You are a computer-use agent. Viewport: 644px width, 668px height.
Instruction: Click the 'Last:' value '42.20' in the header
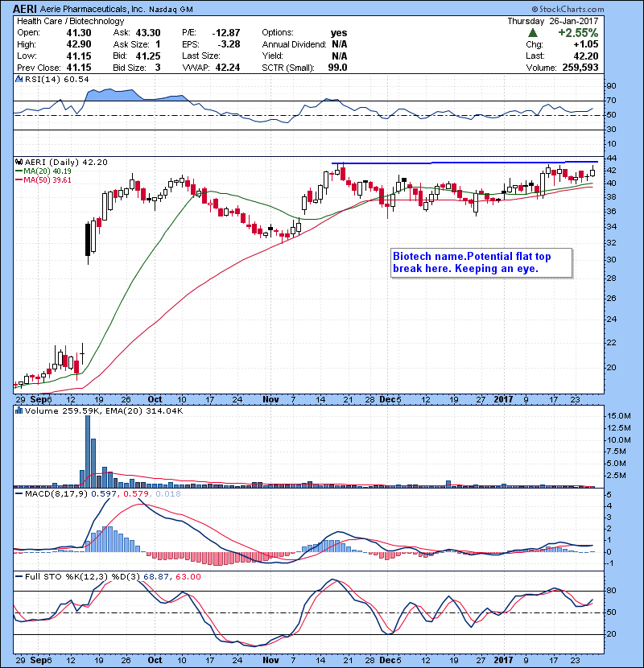click(x=585, y=56)
